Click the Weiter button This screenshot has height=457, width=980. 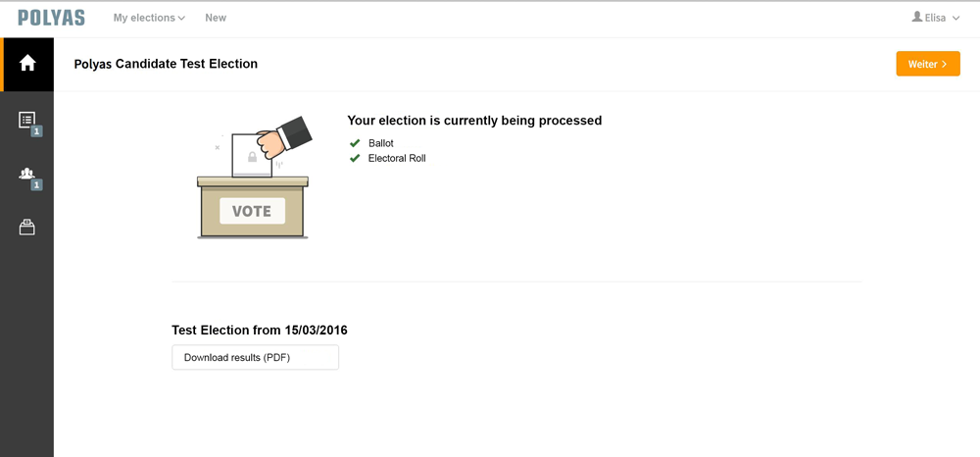(928, 64)
